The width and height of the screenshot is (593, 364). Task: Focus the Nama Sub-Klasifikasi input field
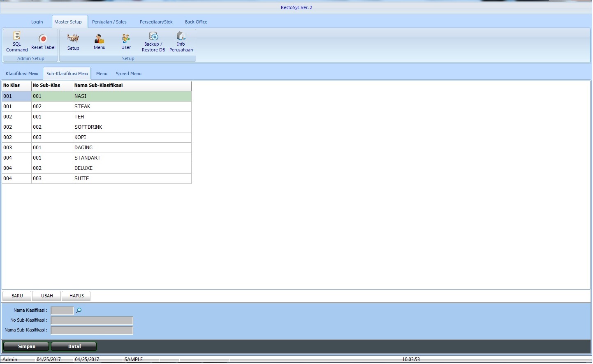tap(92, 330)
